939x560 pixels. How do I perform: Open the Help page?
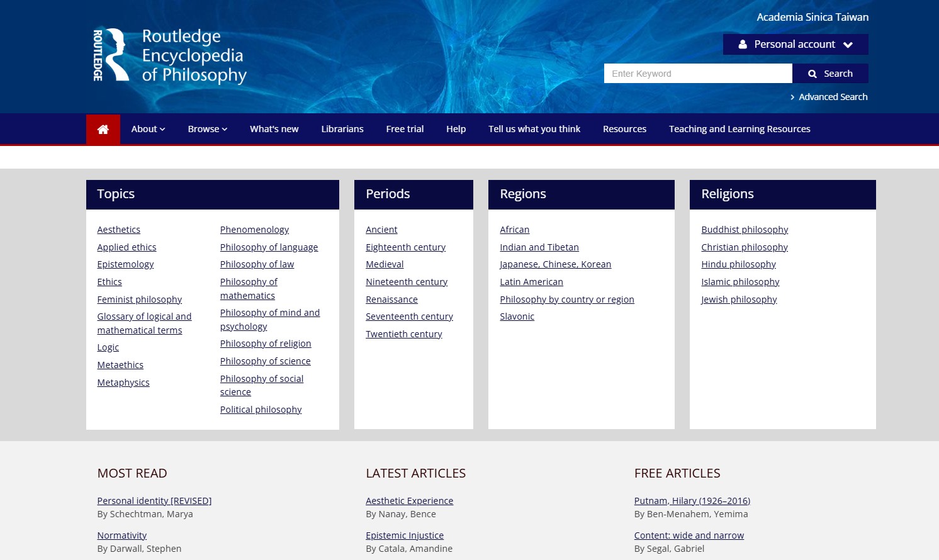tap(456, 129)
